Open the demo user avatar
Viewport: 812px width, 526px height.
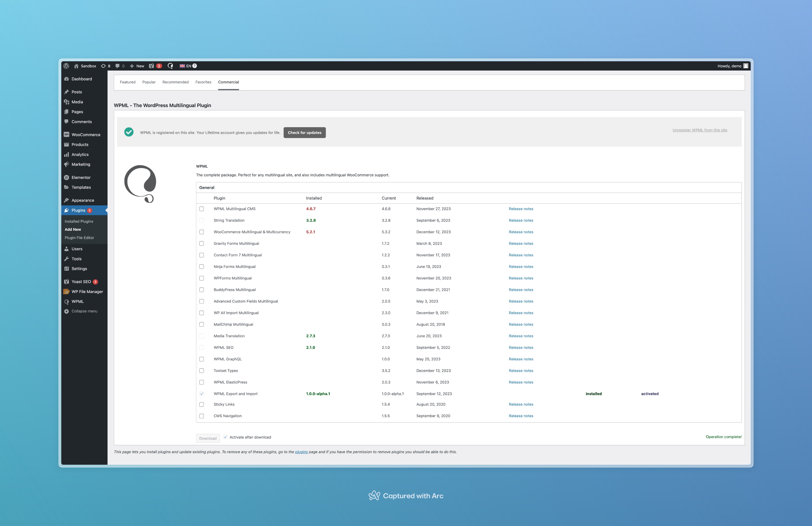click(x=746, y=66)
